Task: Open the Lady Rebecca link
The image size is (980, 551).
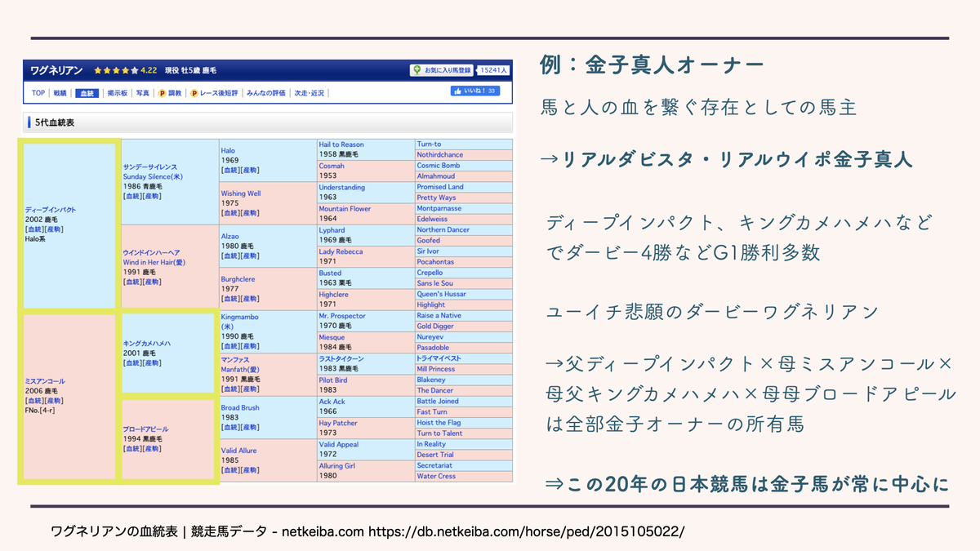Action: pos(342,251)
